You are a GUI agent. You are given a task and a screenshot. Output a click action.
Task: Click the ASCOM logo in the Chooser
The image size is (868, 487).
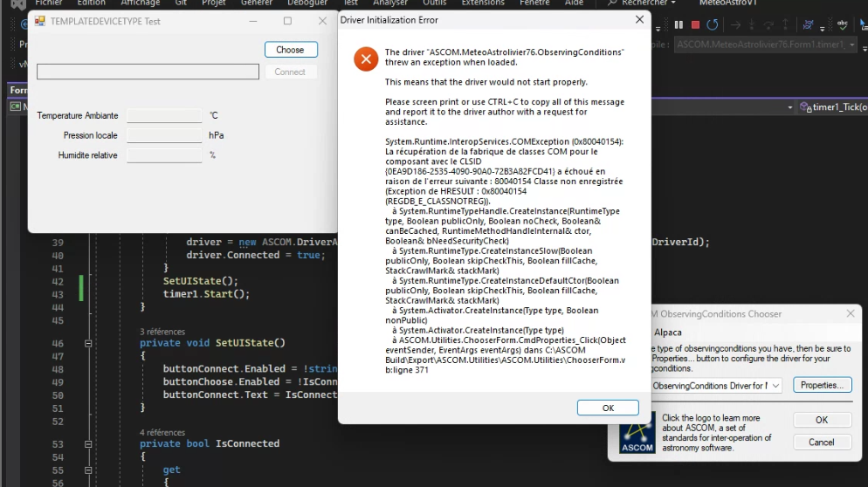(637, 435)
